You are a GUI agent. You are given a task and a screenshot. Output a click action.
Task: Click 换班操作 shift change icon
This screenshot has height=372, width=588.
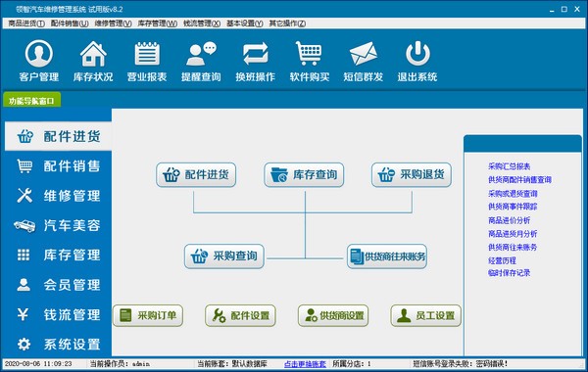[x=255, y=62]
